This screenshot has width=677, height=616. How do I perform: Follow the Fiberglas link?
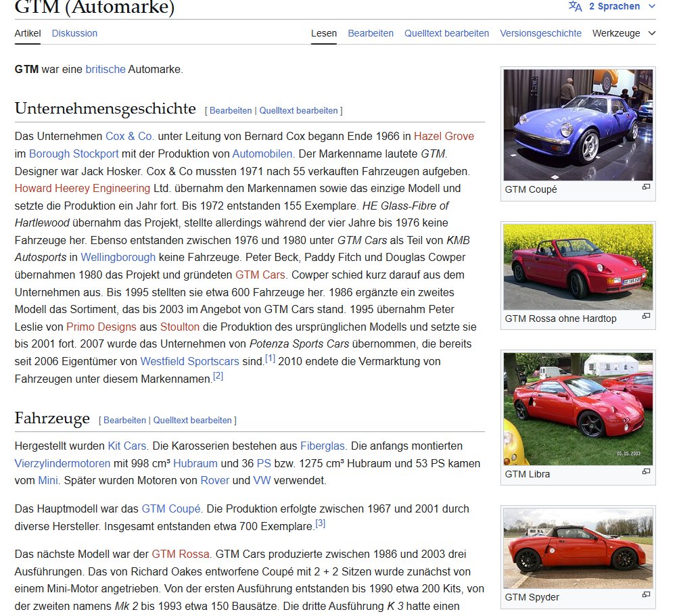click(x=323, y=446)
